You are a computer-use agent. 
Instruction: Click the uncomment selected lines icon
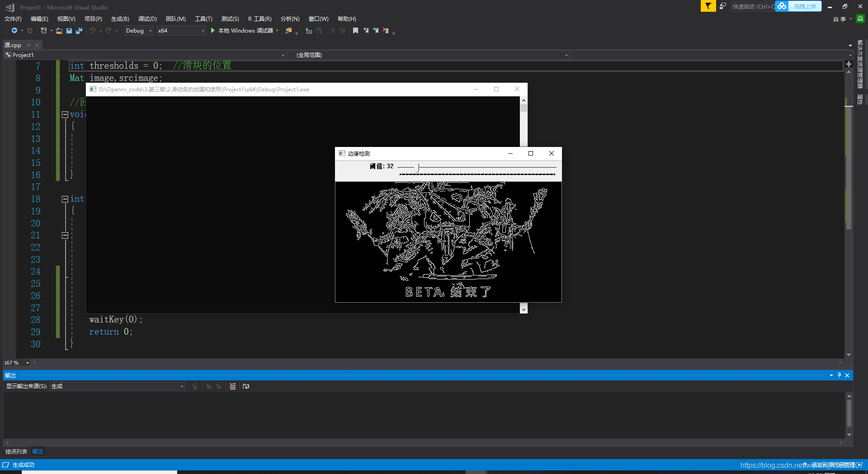(x=342, y=30)
